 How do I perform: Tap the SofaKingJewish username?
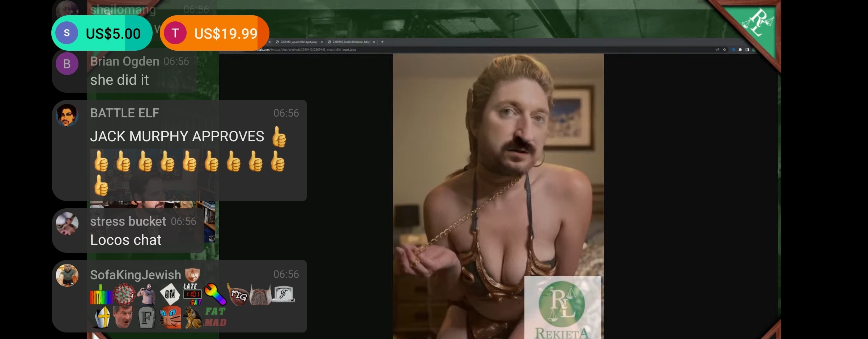pos(135,275)
